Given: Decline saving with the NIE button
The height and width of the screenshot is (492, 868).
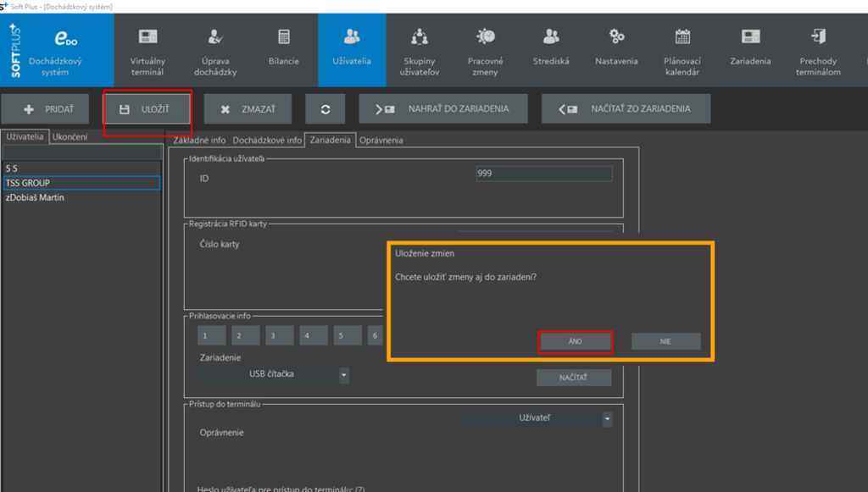Looking at the screenshot, I should (665, 341).
